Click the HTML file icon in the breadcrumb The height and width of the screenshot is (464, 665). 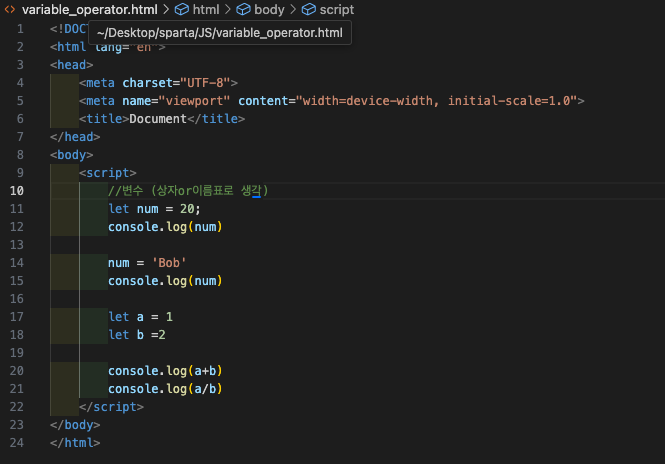[10, 9]
